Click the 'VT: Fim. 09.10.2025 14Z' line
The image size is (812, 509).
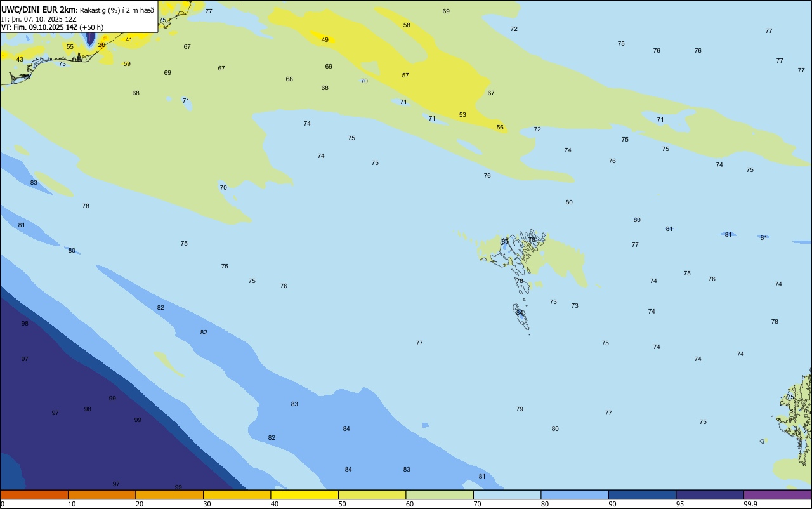click(x=39, y=27)
